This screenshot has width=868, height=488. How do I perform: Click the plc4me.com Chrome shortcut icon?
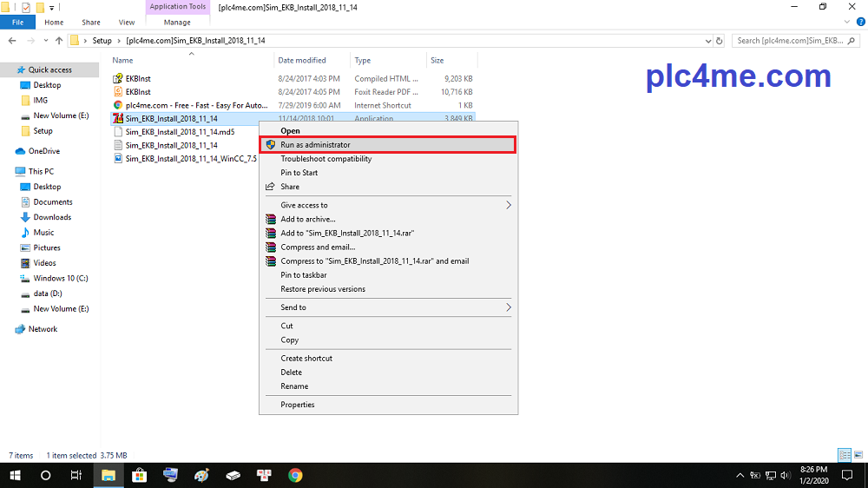click(118, 104)
